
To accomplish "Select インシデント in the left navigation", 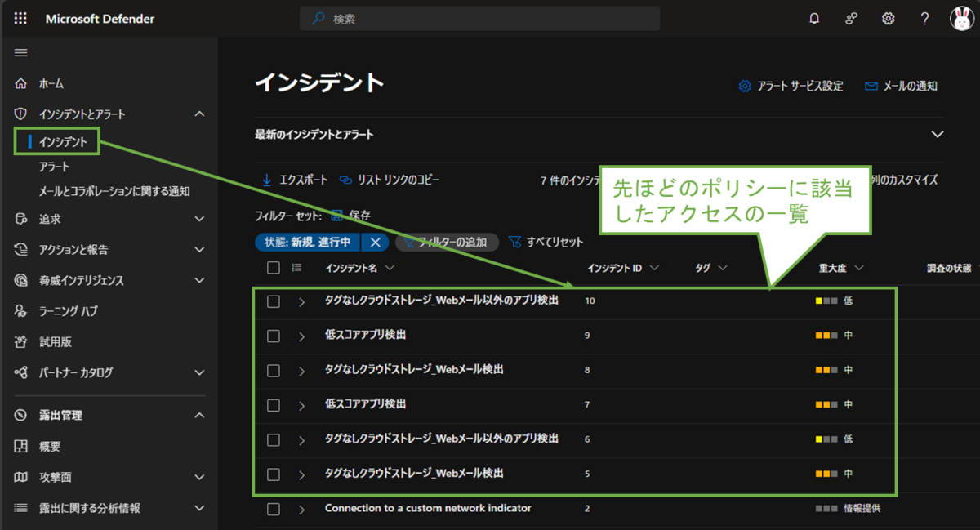I will pyautogui.click(x=62, y=142).
